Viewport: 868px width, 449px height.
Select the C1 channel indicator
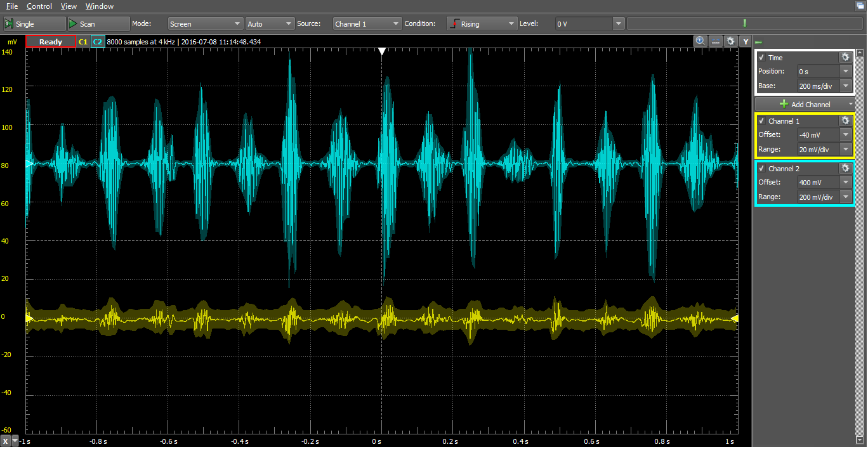tap(82, 42)
